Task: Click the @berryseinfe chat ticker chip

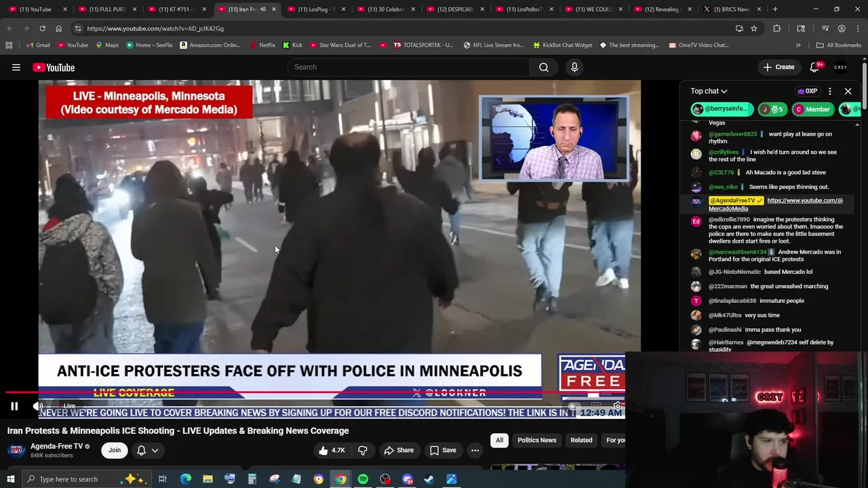Action: 722,109
